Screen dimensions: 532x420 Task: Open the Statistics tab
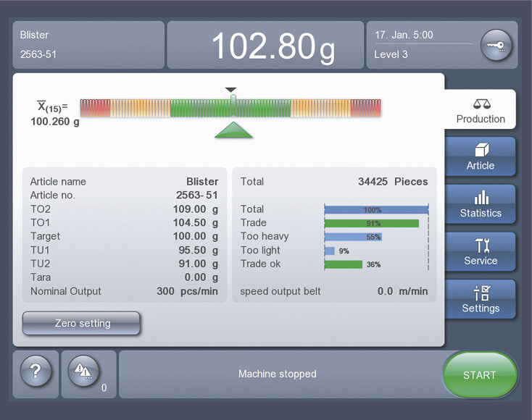[x=481, y=204]
